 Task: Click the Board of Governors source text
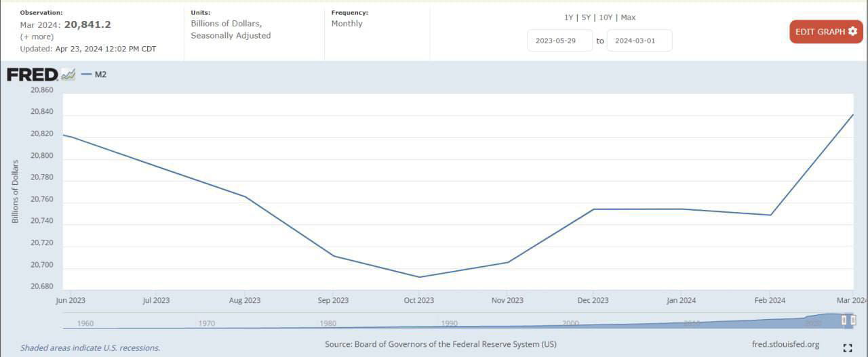click(x=441, y=344)
